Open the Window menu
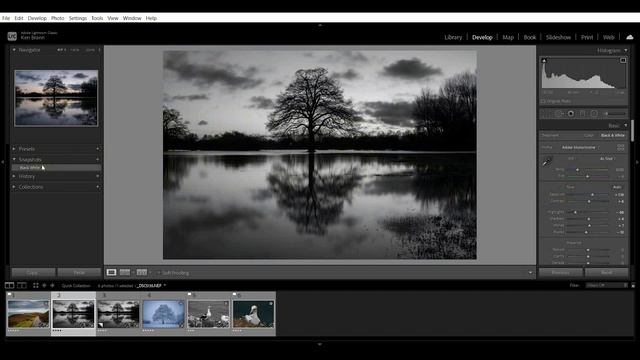This screenshot has height=360, width=640. click(132, 18)
